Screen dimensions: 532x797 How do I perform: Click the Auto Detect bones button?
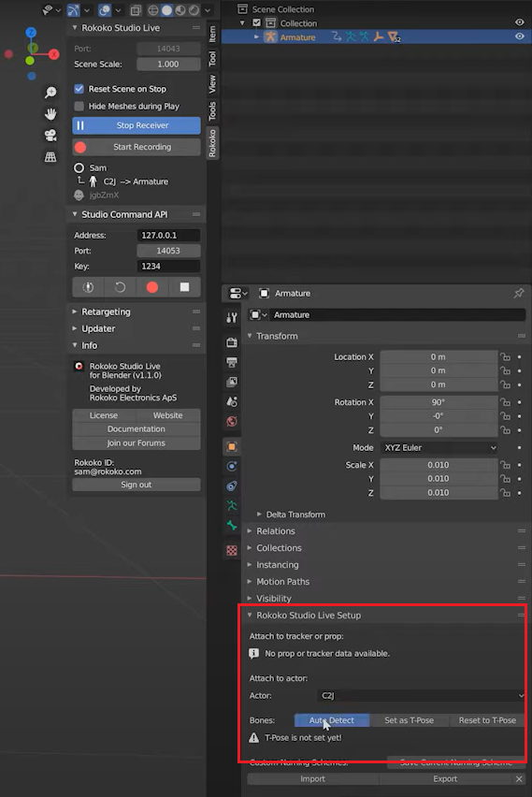332,720
